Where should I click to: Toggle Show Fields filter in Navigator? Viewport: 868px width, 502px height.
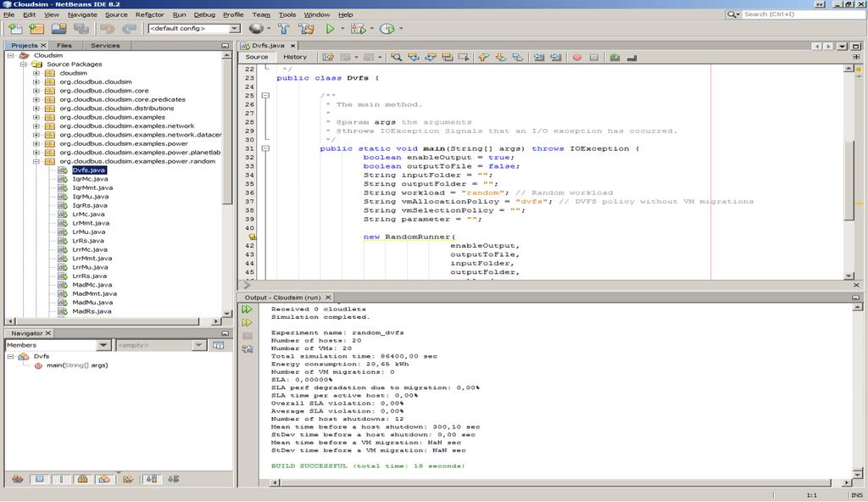pos(39,479)
